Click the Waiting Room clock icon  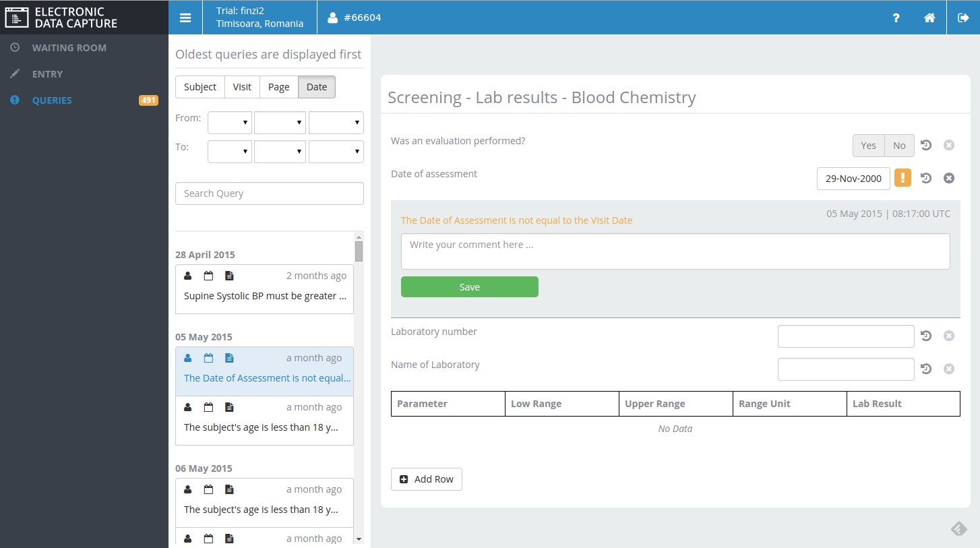pyautogui.click(x=15, y=48)
